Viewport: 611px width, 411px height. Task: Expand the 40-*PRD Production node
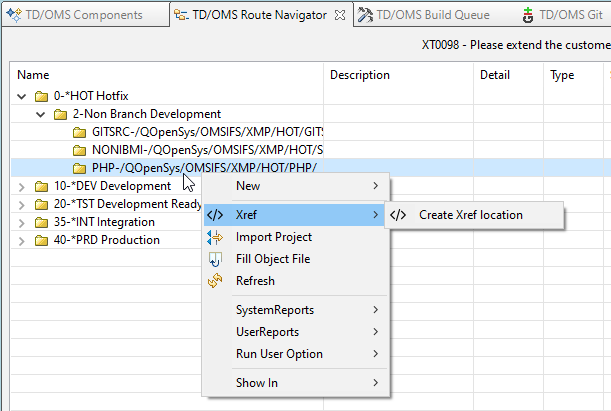23,240
